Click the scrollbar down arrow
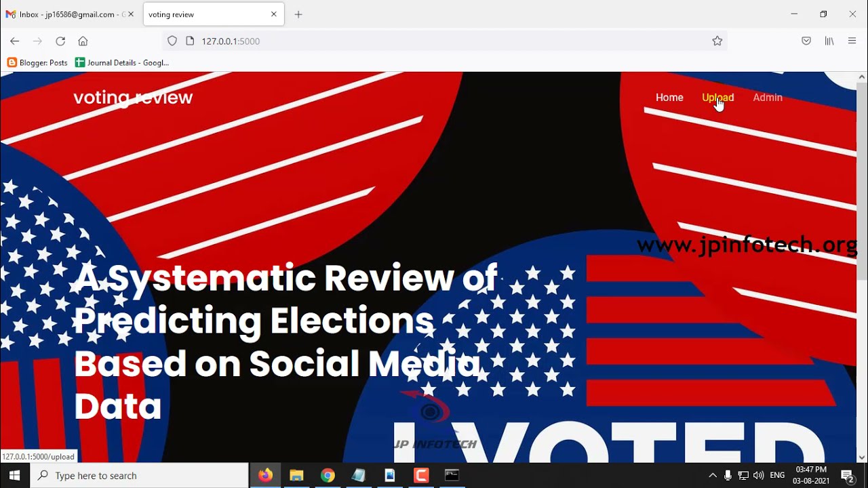The image size is (868, 488). click(x=862, y=457)
